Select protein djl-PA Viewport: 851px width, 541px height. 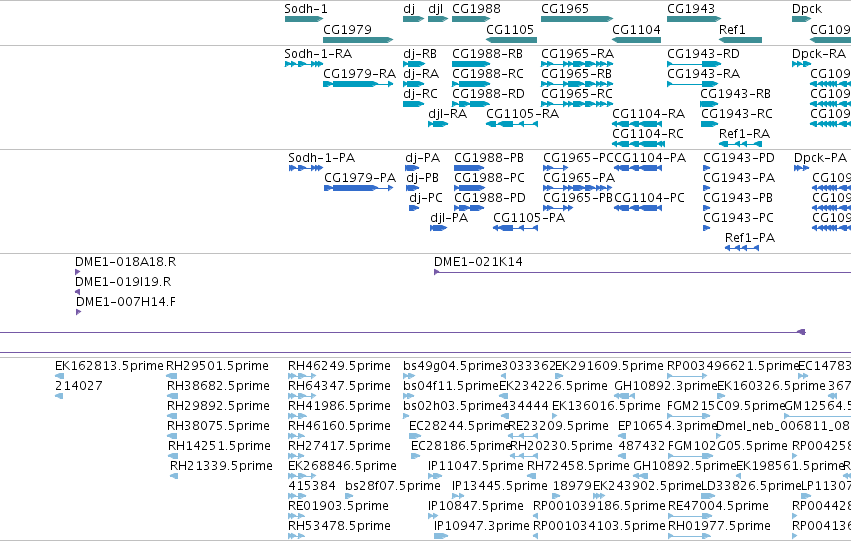pyautogui.click(x=439, y=228)
